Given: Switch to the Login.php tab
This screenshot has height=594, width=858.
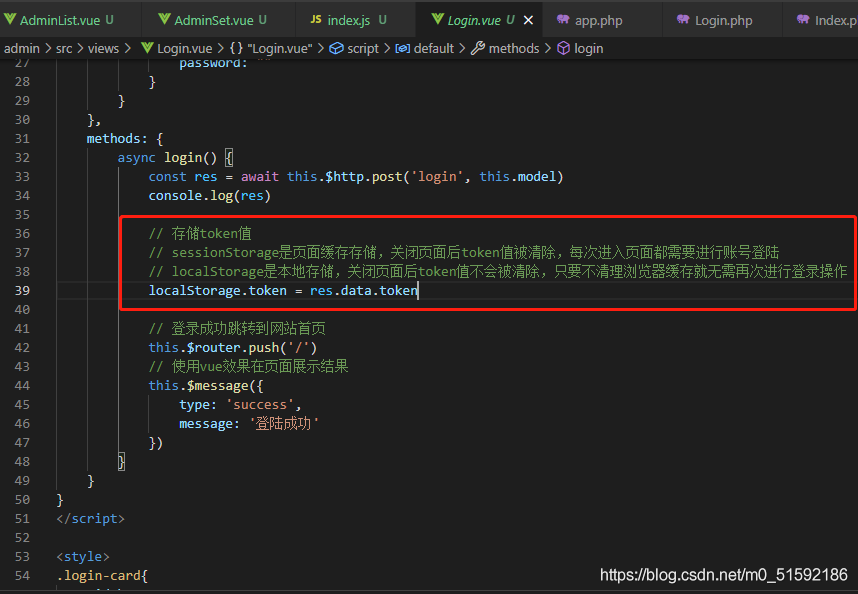Looking at the screenshot, I should (x=723, y=20).
